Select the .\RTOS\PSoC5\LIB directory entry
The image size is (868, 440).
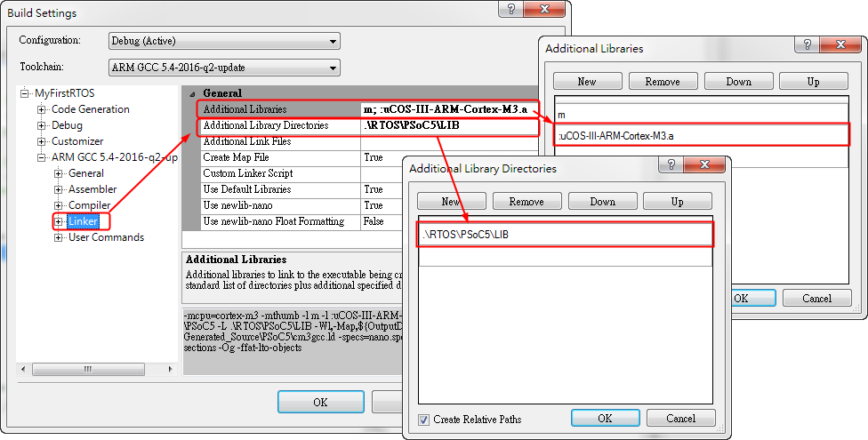[x=565, y=235]
